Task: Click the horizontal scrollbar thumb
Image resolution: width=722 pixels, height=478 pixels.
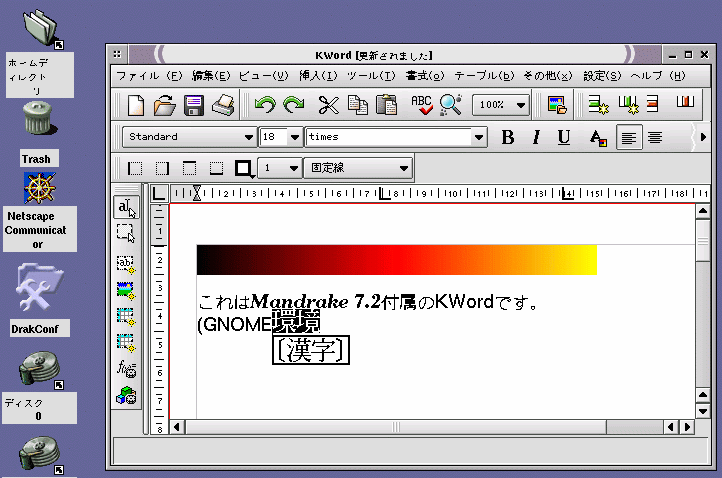Action: tap(396, 427)
